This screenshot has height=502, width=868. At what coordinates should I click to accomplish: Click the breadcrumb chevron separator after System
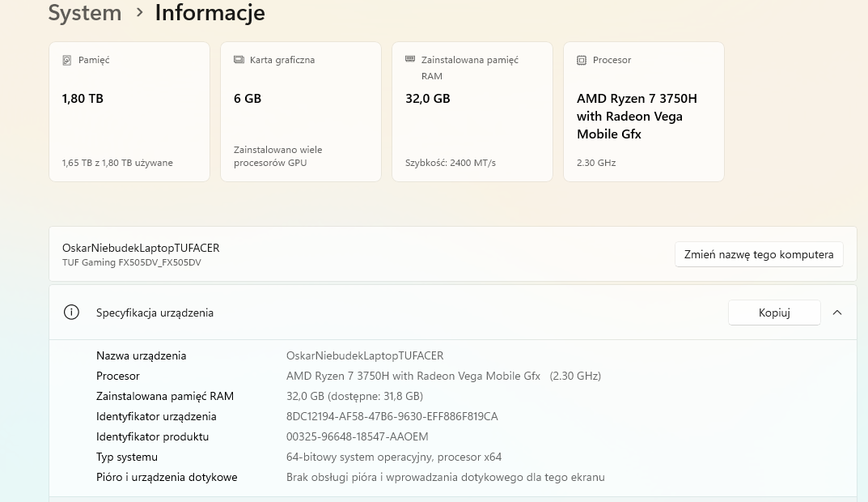(139, 11)
